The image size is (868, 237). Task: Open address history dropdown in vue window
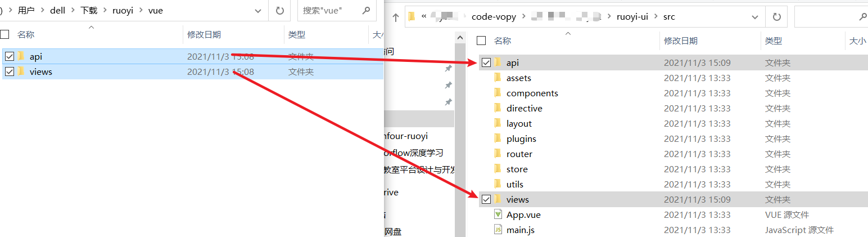[x=258, y=10]
